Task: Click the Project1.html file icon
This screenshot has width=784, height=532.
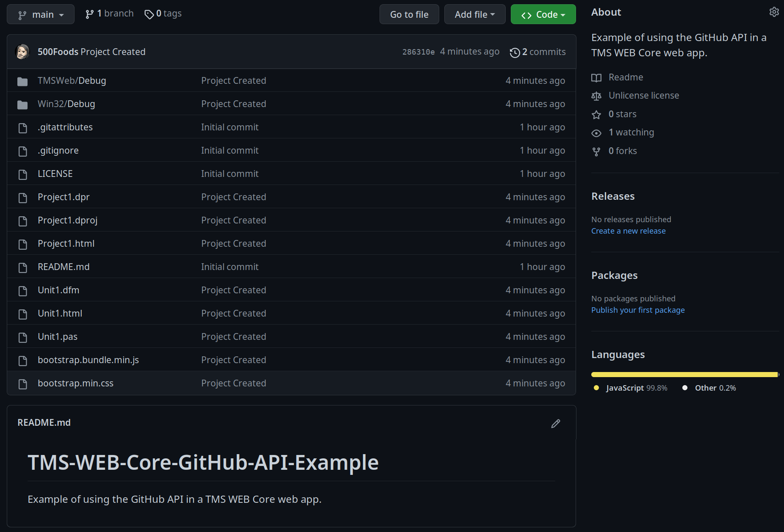Action: point(23,244)
